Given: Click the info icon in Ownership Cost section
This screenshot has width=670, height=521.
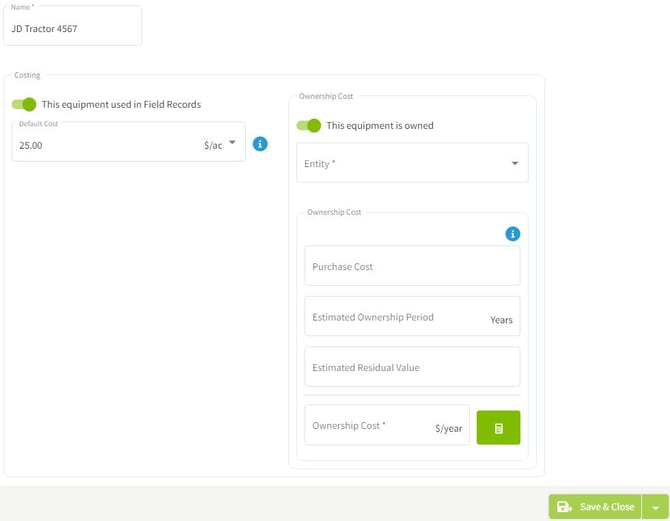Looking at the screenshot, I should pos(512,234).
